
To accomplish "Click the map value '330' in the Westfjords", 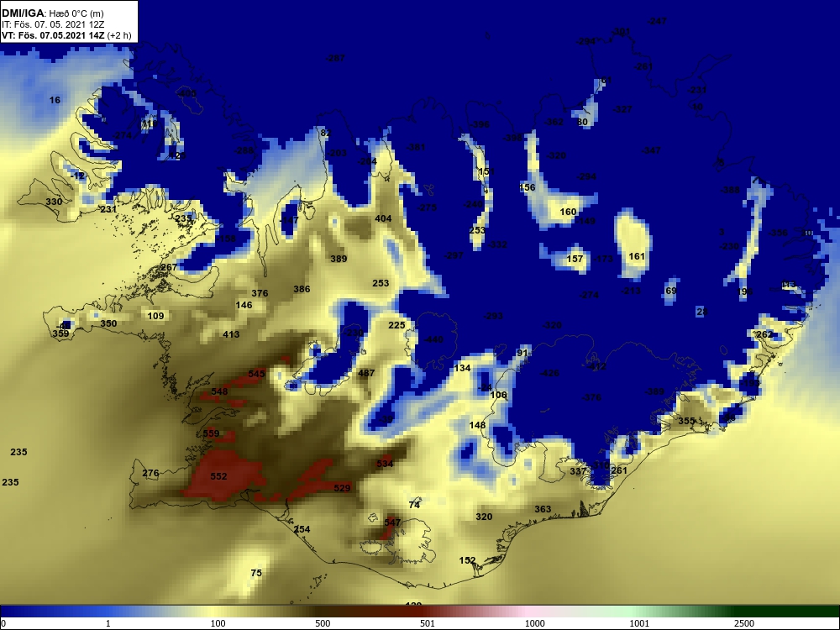I will 54,202.
